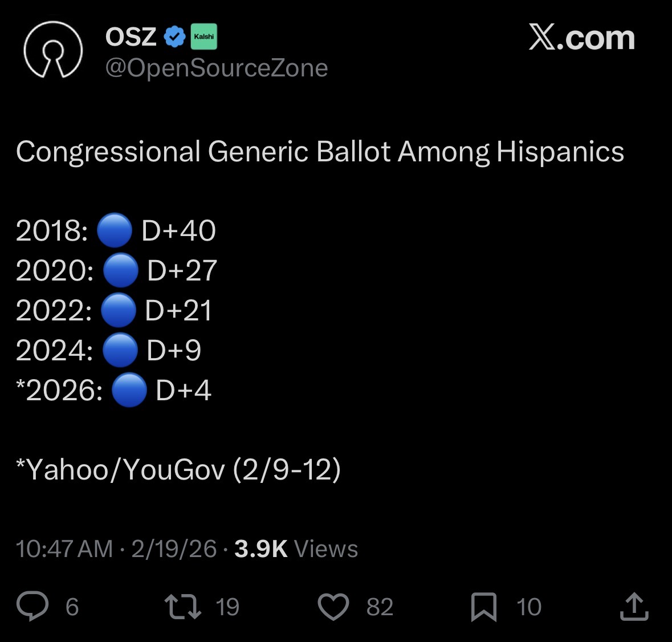Screen dimensions: 672x642
Task: Click the X.com logo watermark
Action: (581, 38)
